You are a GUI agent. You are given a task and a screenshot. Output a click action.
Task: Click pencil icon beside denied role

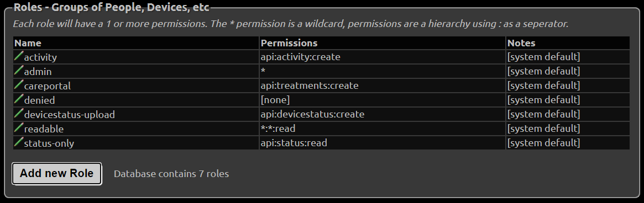pos(19,99)
